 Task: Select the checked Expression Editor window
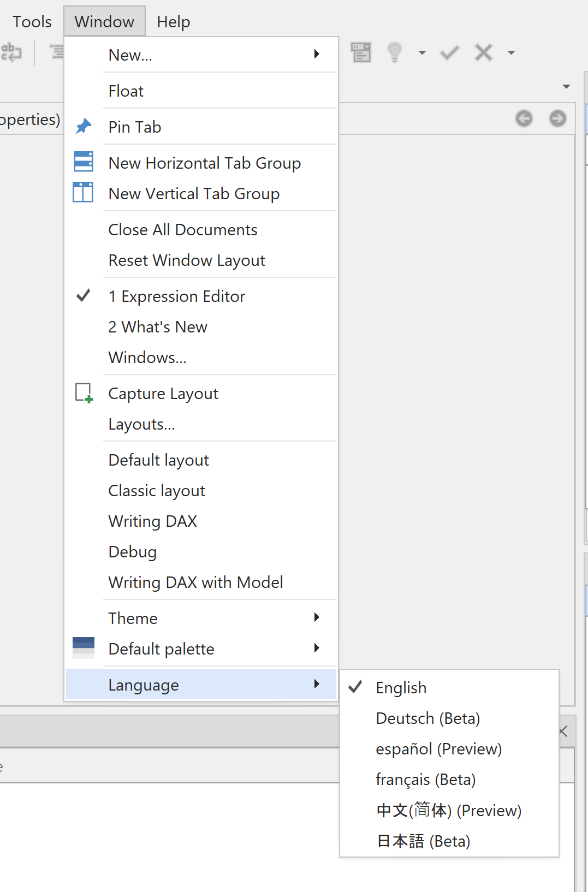point(176,296)
